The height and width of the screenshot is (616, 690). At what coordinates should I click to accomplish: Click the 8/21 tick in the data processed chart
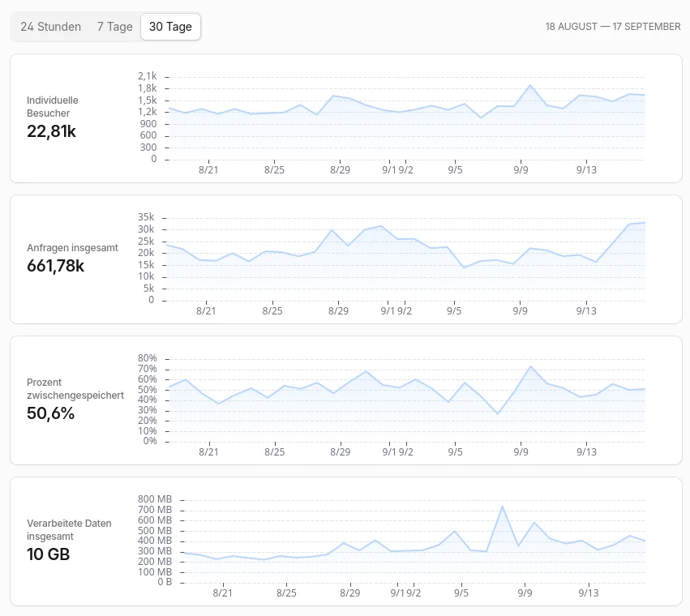pos(222,593)
